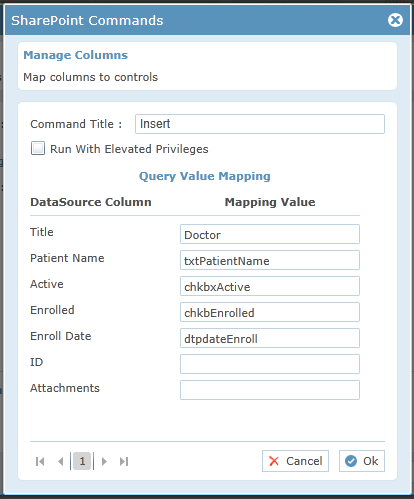This screenshot has width=414, height=499.
Task: Cancel the column mapping dialog
Action: (x=295, y=461)
